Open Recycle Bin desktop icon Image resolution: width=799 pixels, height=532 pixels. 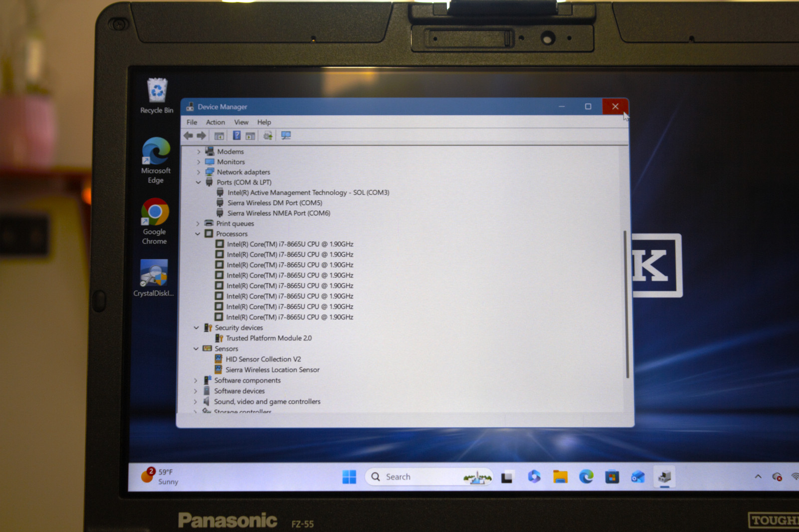(157, 96)
